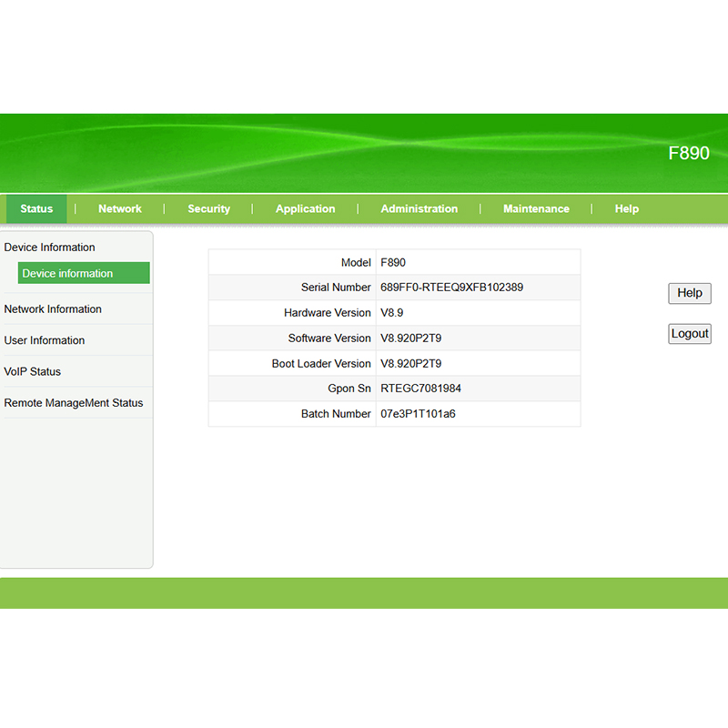Open the User Information section

[45, 340]
